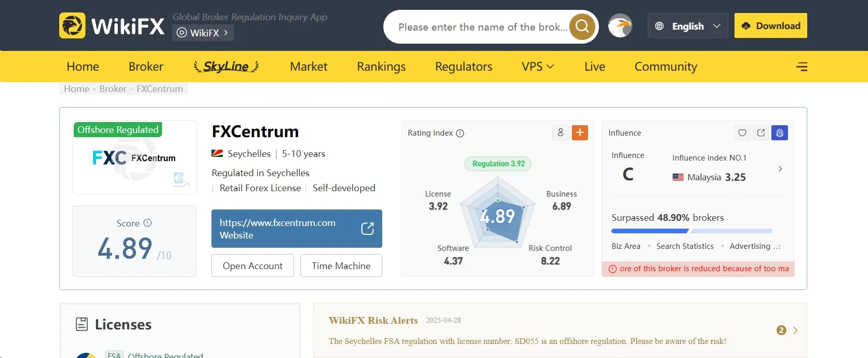Click the Offshore Regulated green badge
Screen dimensions: 868x358
click(118, 129)
